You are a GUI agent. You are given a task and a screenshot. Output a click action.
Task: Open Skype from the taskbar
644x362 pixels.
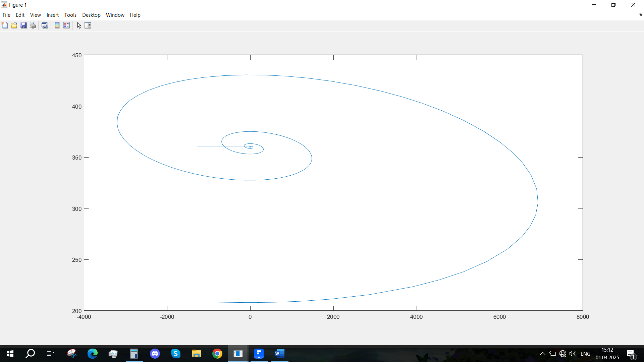[176, 354]
